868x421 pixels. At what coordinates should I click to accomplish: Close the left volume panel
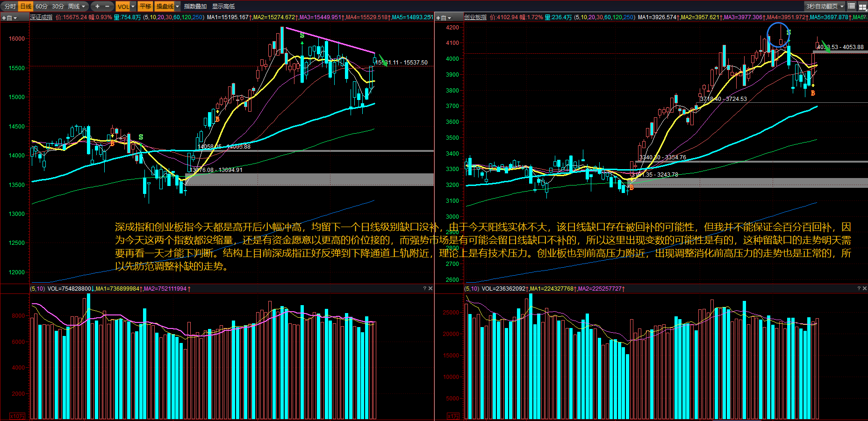[x=430, y=289]
